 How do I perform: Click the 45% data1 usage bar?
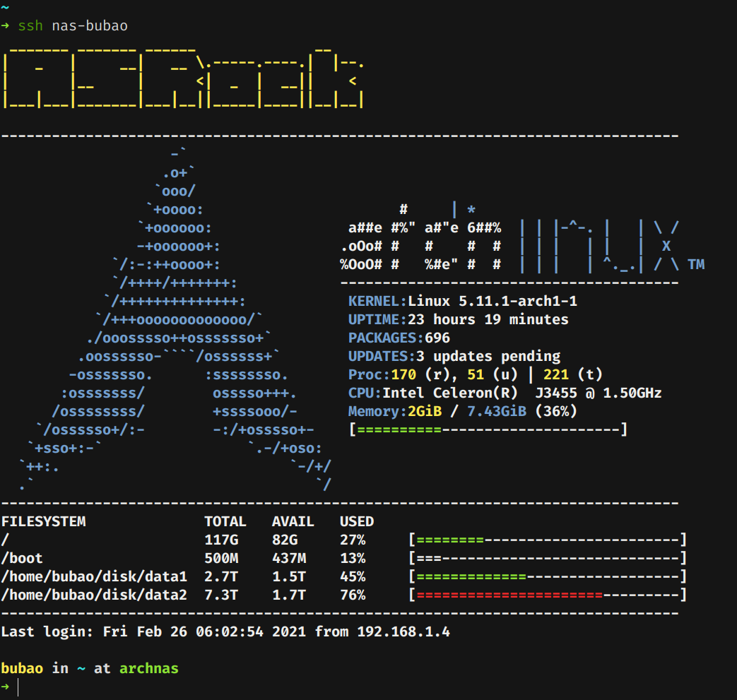pos(548,576)
